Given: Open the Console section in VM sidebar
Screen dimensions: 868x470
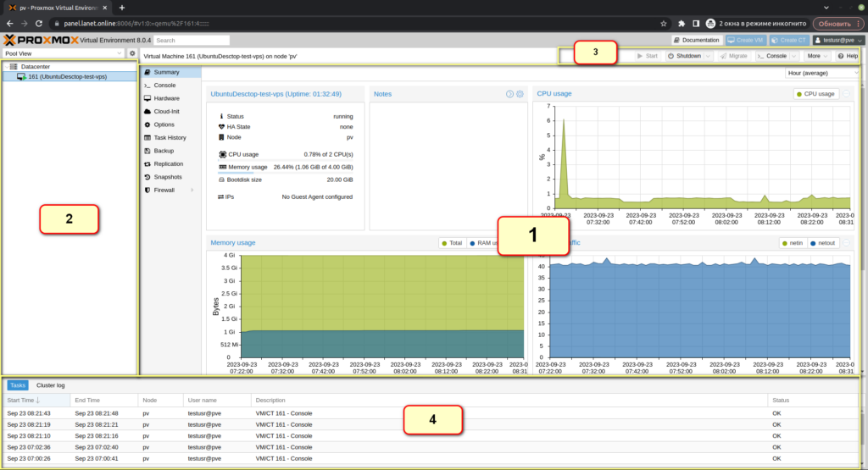Looking at the screenshot, I should pyautogui.click(x=164, y=86).
